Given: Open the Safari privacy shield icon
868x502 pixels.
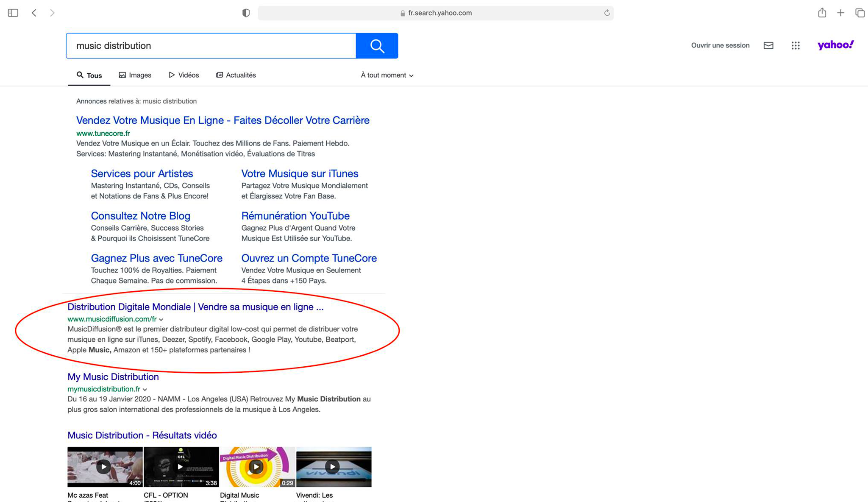Looking at the screenshot, I should click(x=246, y=13).
